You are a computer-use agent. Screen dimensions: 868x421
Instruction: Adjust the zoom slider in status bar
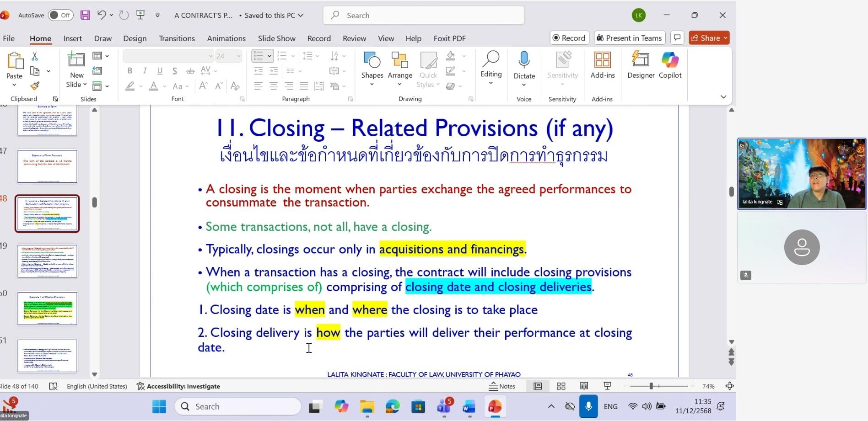651,386
